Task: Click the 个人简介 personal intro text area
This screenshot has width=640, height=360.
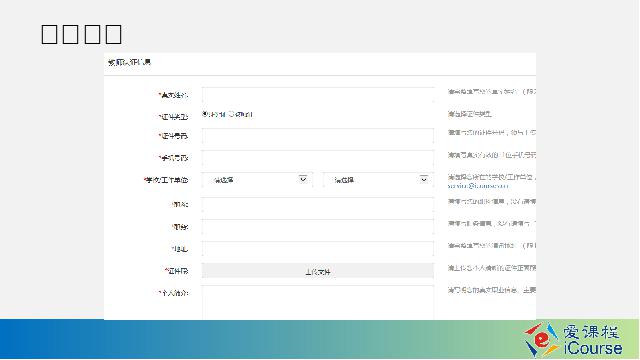Action: point(318,302)
